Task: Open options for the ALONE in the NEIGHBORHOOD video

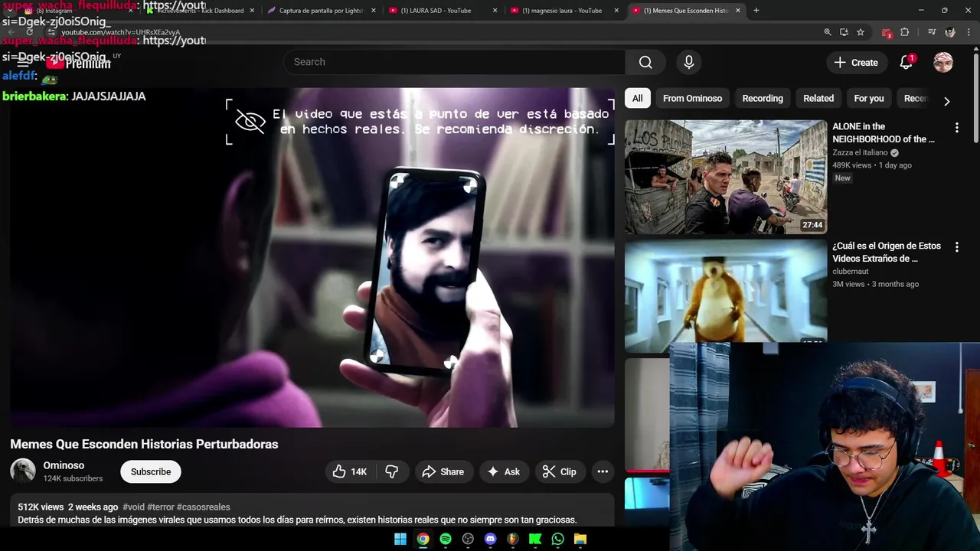Action: pyautogui.click(x=956, y=128)
